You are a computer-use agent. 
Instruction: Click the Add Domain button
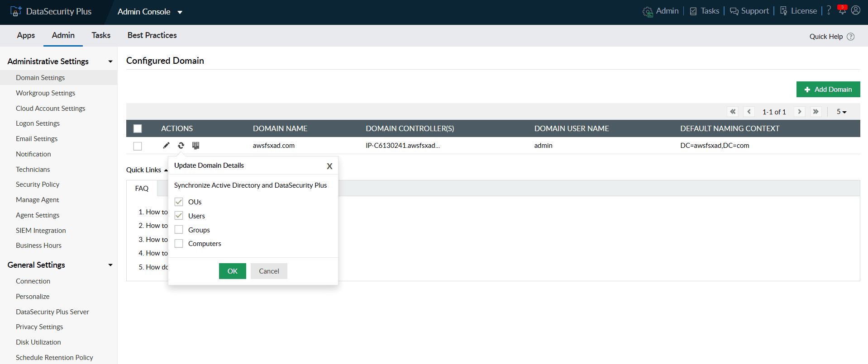click(828, 90)
